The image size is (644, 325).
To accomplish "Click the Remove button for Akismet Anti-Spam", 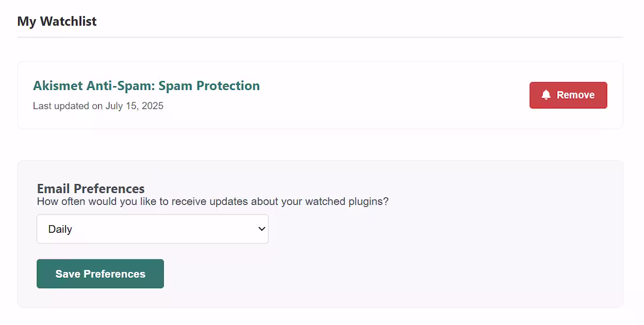I will tap(568, 94).
